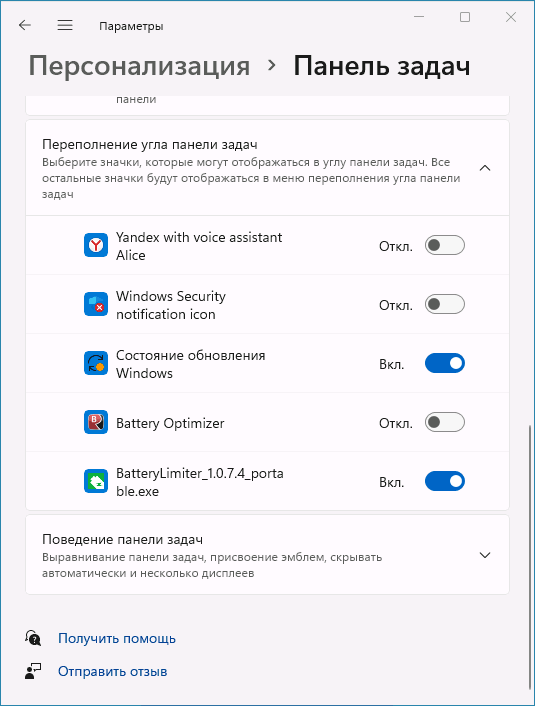Click the feedback person icon
535x706 pixels.
click(33, 671)
